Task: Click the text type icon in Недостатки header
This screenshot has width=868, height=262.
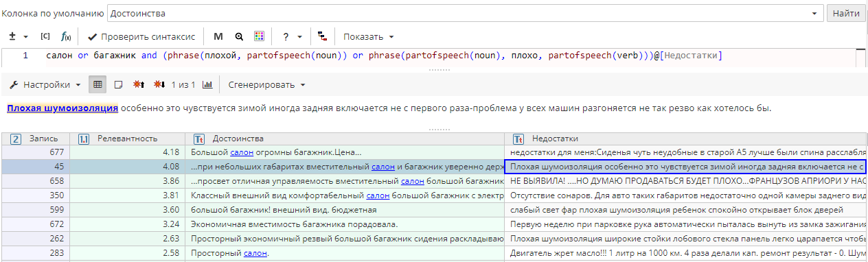Action: (x=519, y=139)
